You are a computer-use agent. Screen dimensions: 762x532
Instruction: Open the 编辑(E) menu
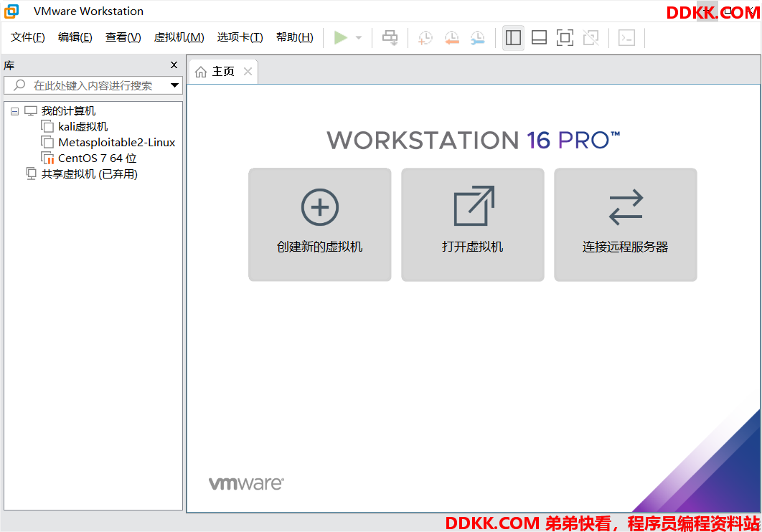75,37
